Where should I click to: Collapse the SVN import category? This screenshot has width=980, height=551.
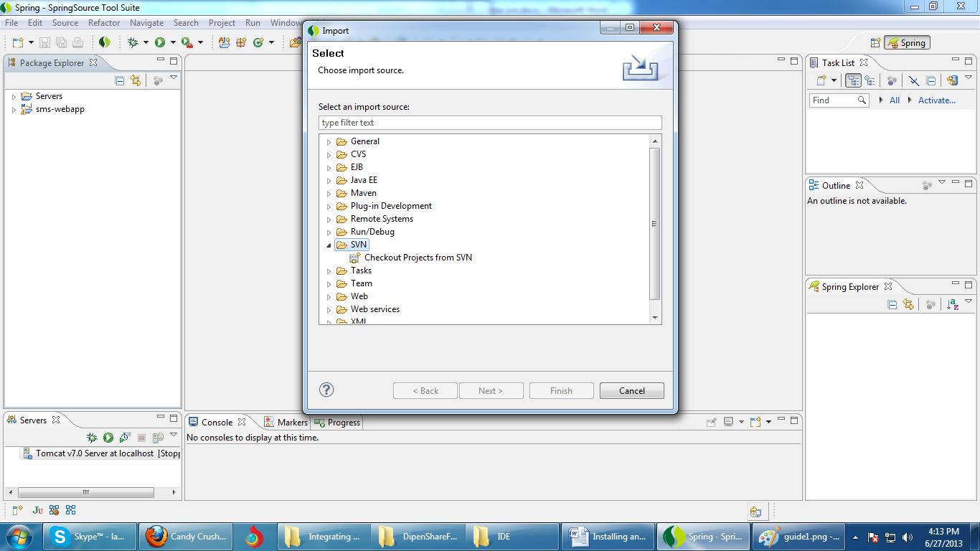(x=329, y=245)
